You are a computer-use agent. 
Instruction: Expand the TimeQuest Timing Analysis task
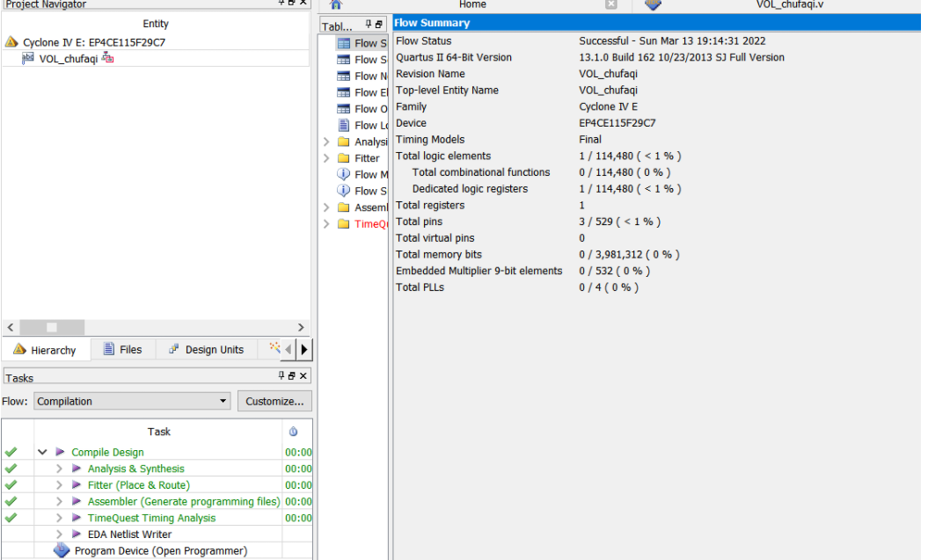pos(59,518)
